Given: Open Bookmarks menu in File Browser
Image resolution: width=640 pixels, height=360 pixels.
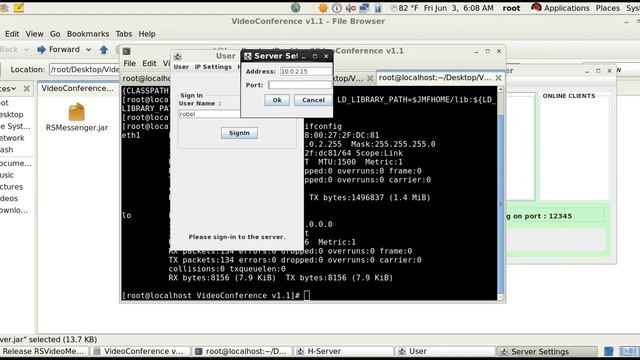Looking at the screenshot, I should click(88, 34).
